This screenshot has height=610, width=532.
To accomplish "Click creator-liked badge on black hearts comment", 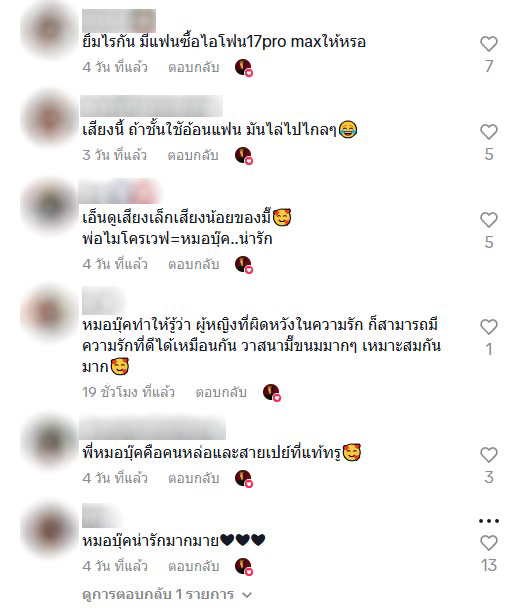I will click(x=244, y=566).
